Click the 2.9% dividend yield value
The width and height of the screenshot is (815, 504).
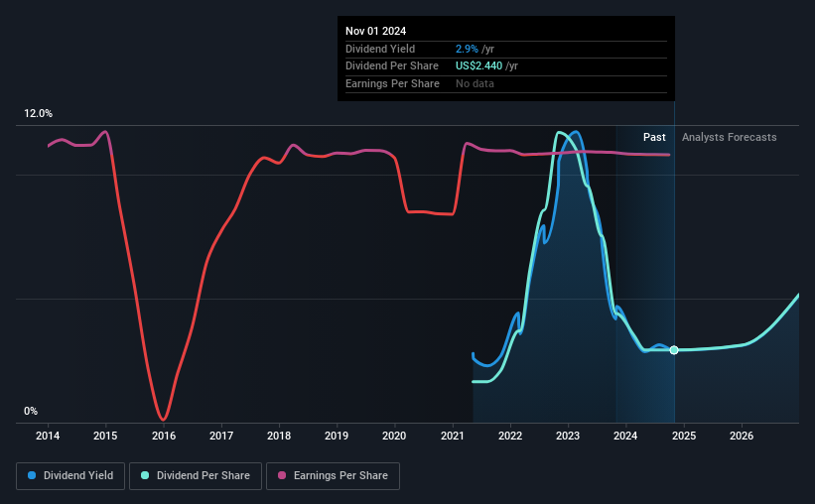tap(467, 49)
